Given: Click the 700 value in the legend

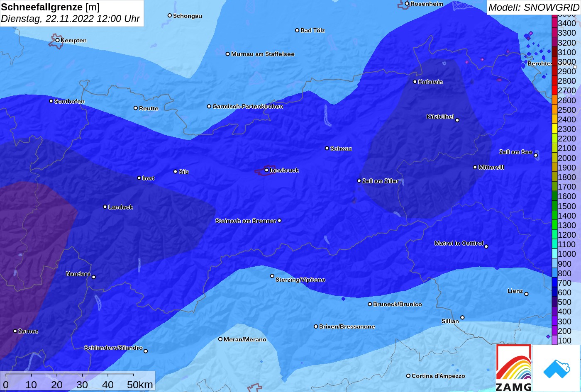Looking at the screenshot, I should (564, 283).
